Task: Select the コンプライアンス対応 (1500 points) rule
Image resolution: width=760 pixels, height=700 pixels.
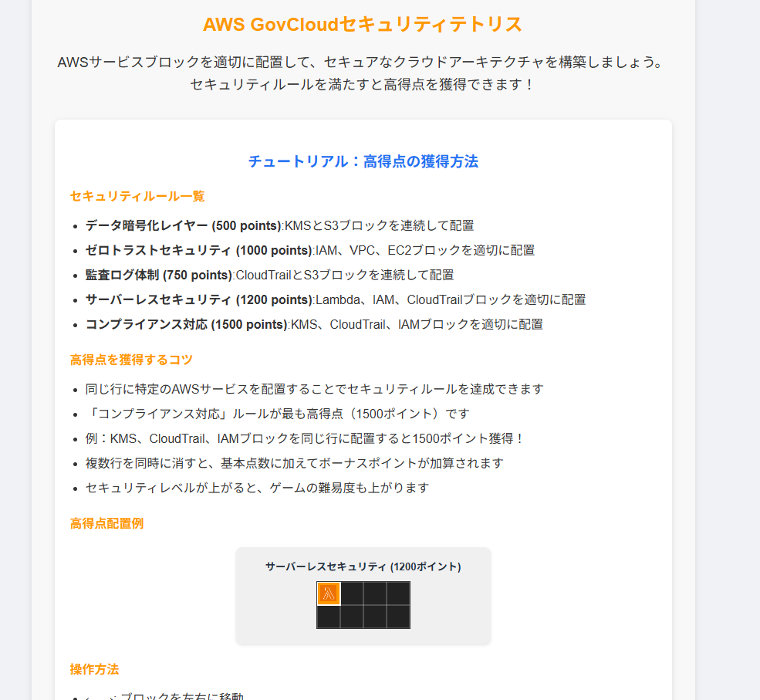Action: (x=314, y=324)
